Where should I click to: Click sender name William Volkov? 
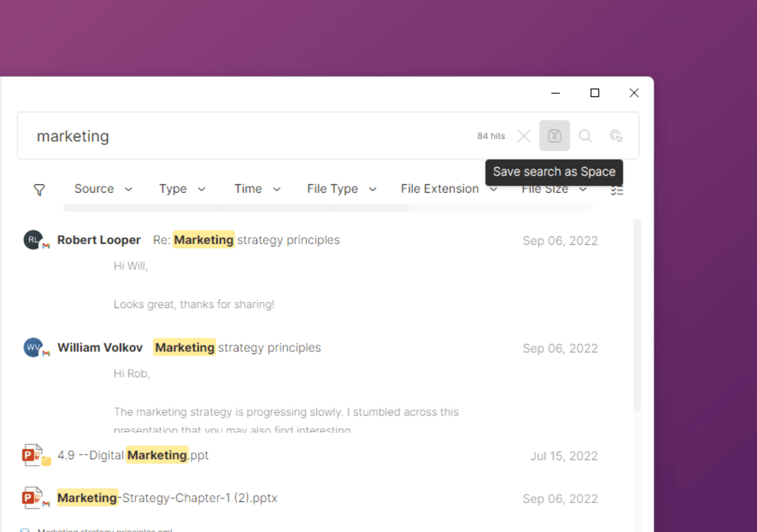[100, 348]
